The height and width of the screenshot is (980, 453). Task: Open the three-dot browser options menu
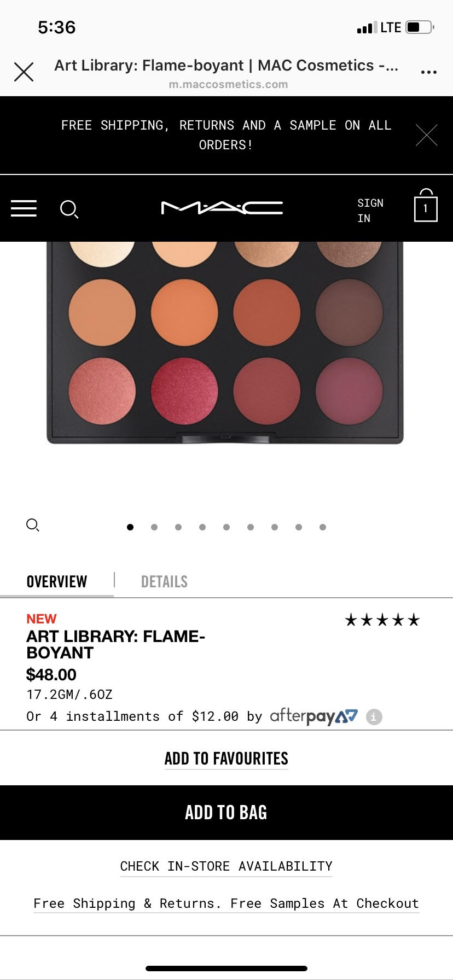(x=429, y=72)
